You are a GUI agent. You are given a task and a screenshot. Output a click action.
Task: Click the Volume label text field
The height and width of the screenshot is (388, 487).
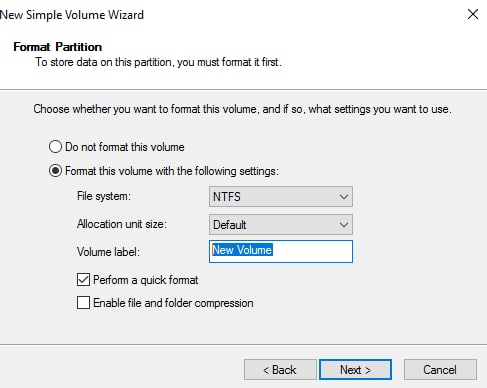[x=281, y=251]
